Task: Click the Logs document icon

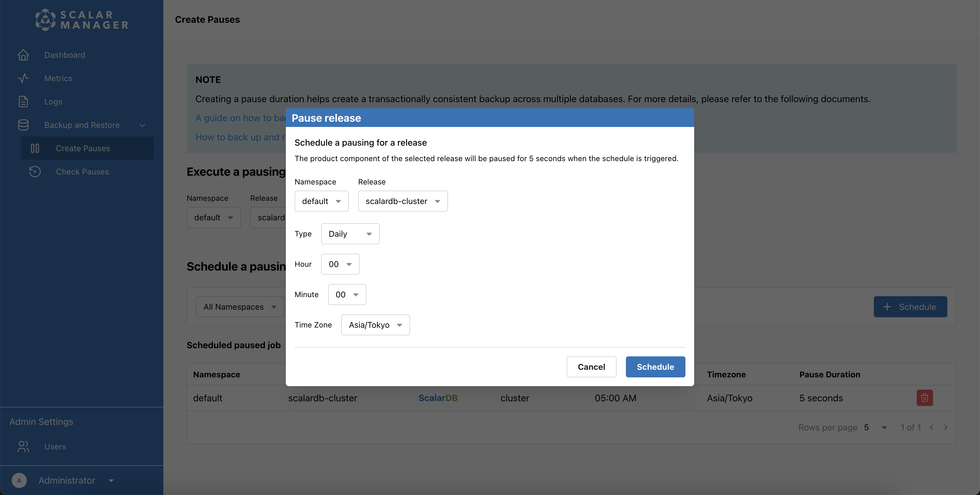Action: click(23, 102)
